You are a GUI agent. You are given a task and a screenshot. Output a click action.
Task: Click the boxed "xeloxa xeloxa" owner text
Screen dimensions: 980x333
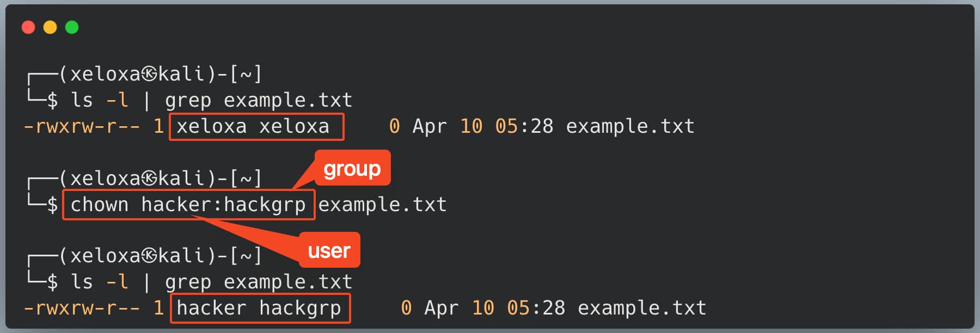pyautogui.click(x=253, y=127)
